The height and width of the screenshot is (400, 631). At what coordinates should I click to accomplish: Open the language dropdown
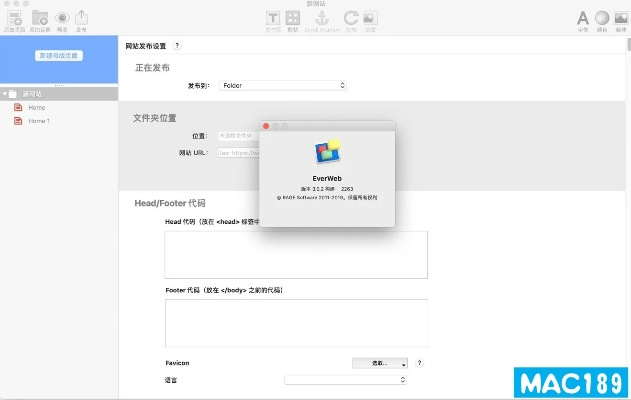[345, 380]
